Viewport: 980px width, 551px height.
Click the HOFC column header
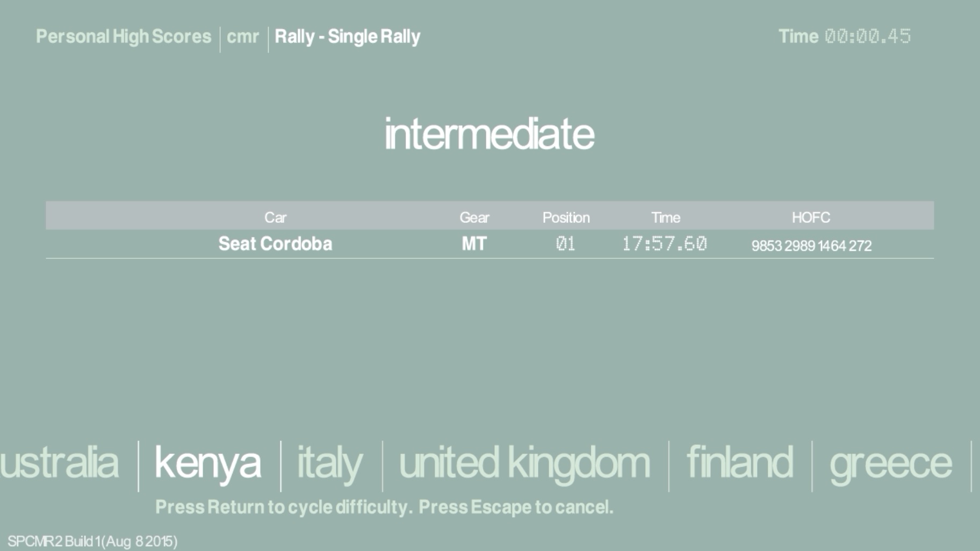tap(811, 218)
